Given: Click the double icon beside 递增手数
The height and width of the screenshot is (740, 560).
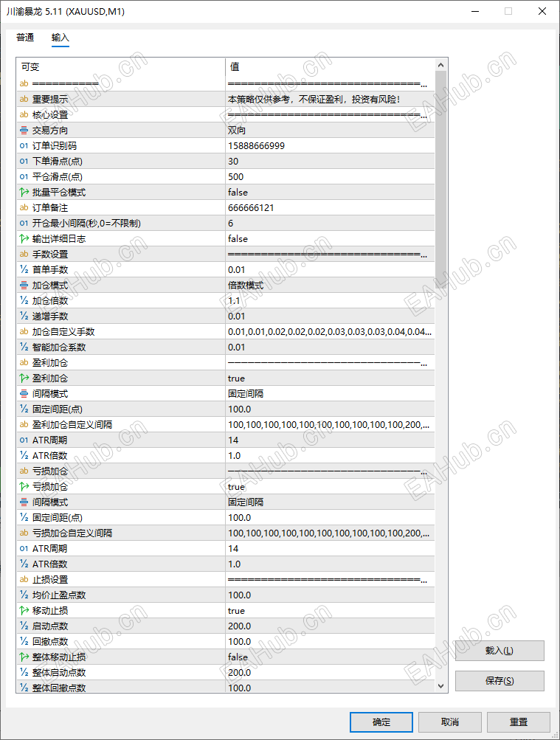Looking at the screenshot, I should point(24,317).
